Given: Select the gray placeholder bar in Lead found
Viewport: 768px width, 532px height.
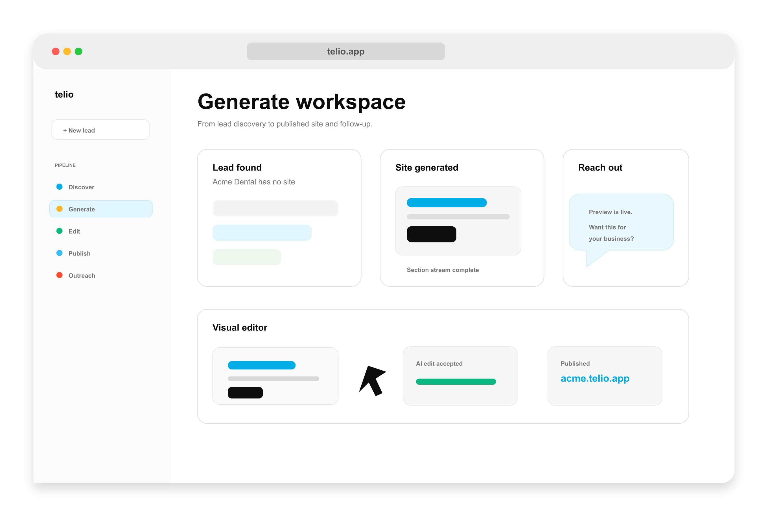Looking at the screenshot, I should coord(275,208).
